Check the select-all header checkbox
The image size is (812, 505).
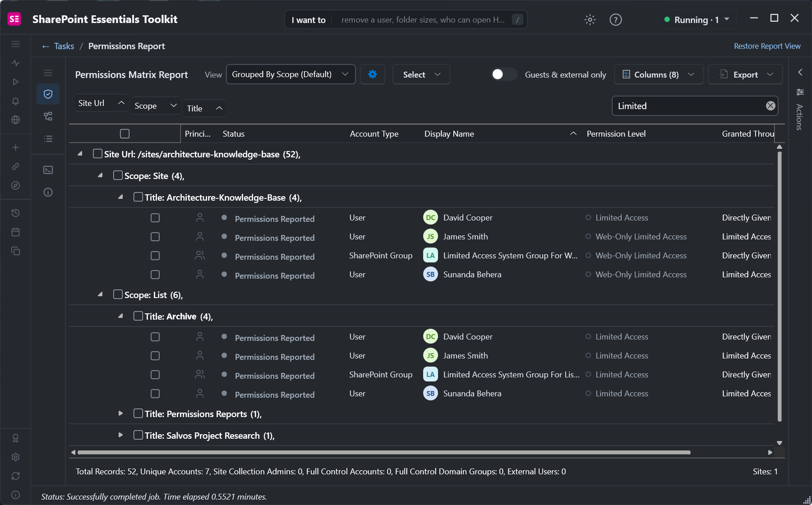pyautogui.click(x=125, y=134)
